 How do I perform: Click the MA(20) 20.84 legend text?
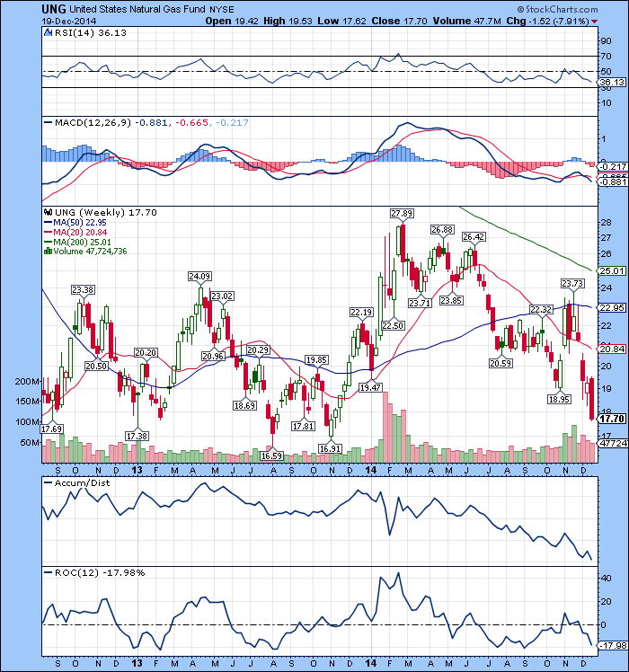tap(80, 233)
